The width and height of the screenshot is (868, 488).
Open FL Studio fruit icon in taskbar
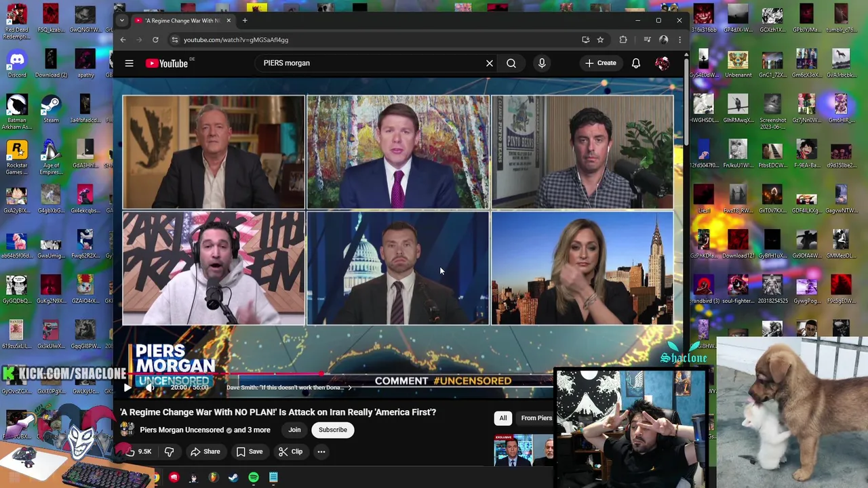pos(213,478)
